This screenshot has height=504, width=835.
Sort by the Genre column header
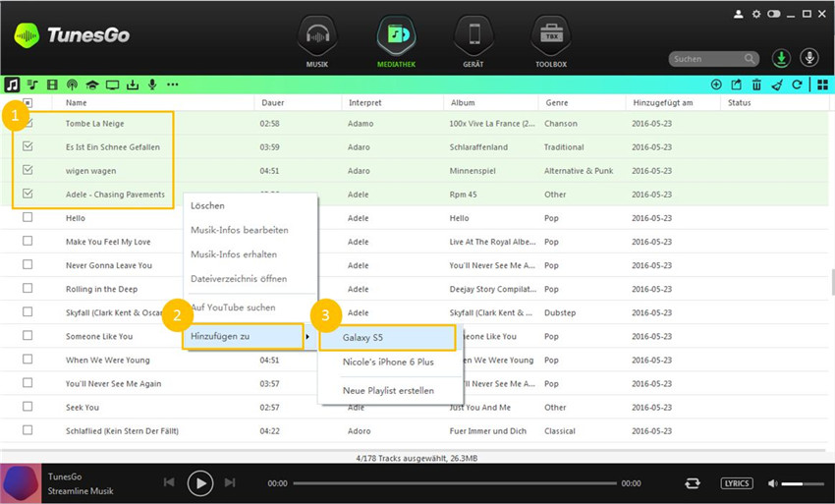click(556, 103)
